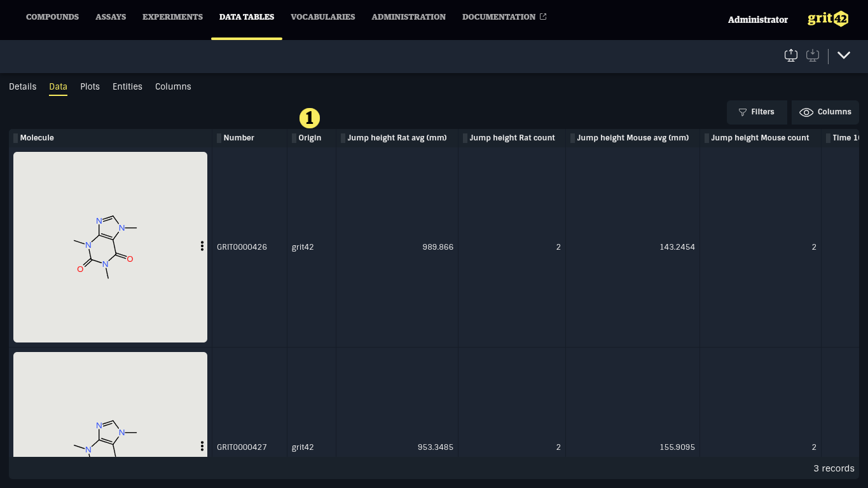868x488 pixels.
Task: Click the funnel icon on the Filters button
Action: pyautogui.click(x=742, y=112)
